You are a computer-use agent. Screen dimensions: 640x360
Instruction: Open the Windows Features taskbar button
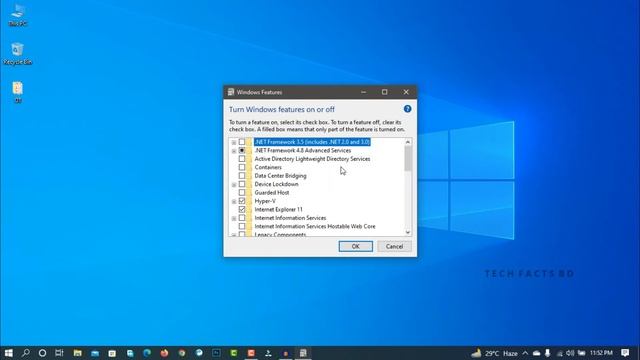pyautogui.click(x=303, y=353)
